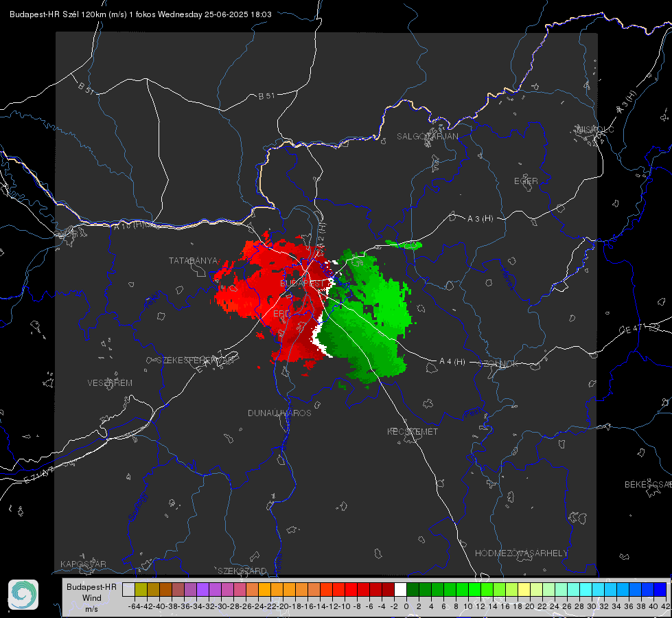The height and width of the screenshot is (618, 672).
Task: Click the SZÉKESFEHÉRVÁR city label
Action: click(x=195, y=360)
